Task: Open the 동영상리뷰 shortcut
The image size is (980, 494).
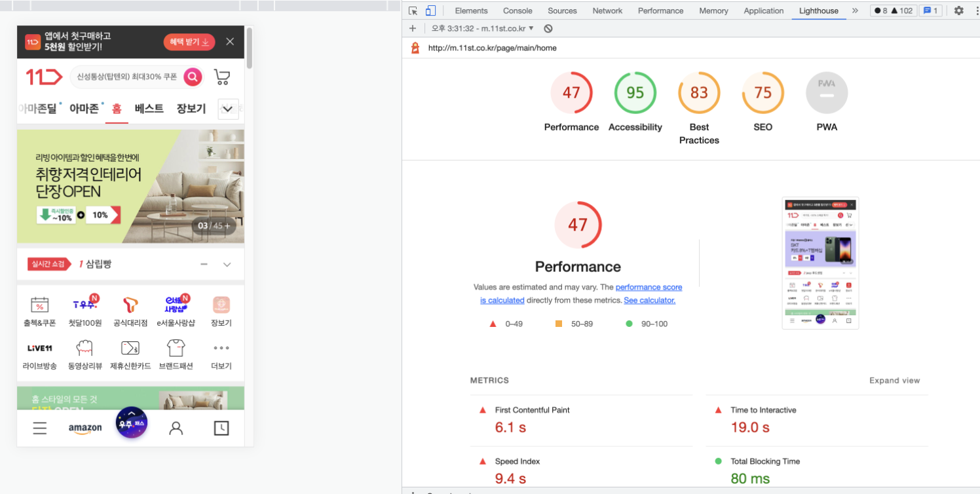Action: (x=85, y=354)
